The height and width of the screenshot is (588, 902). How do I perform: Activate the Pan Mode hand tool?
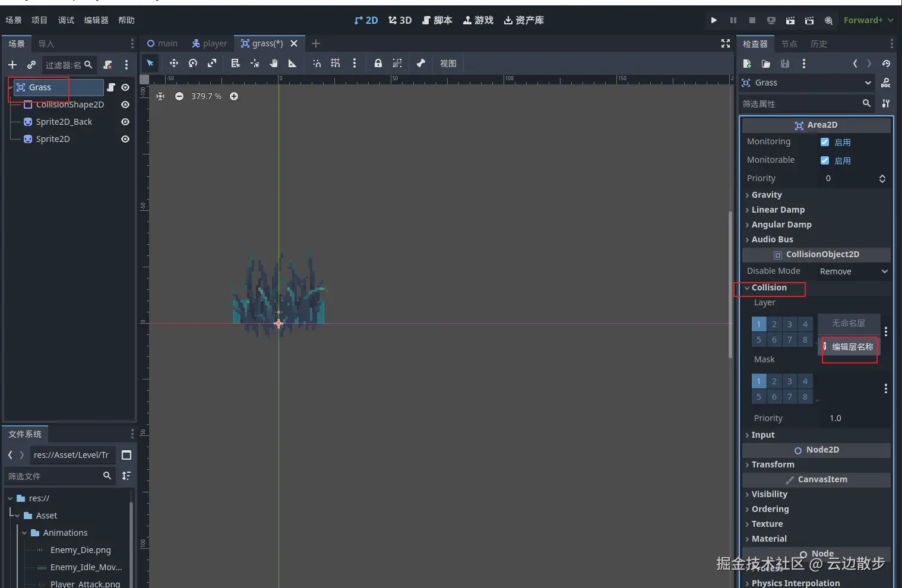click(x=274, y=63)
